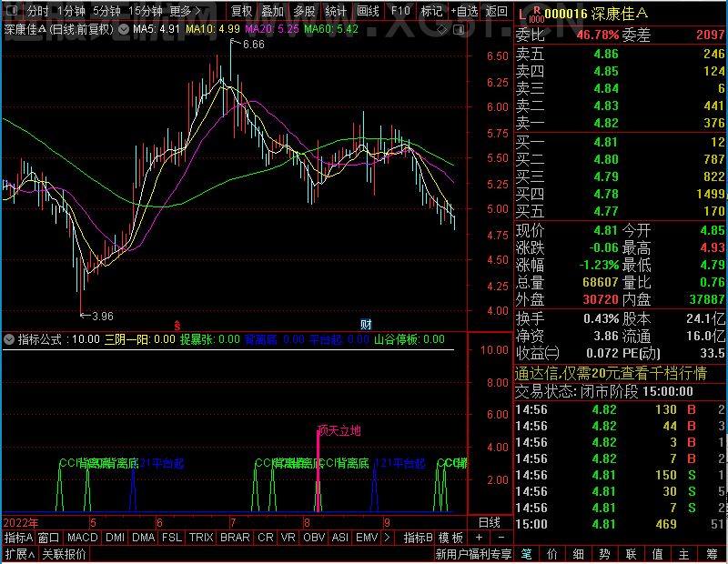Click 标记 mark button
The height and width of the screenshot is (564, 728).
coord(431,11)
